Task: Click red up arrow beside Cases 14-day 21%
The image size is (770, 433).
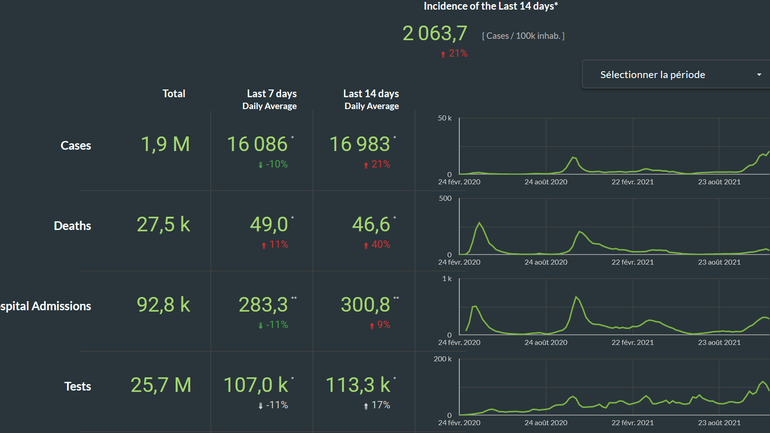Action: coord(367,164)
